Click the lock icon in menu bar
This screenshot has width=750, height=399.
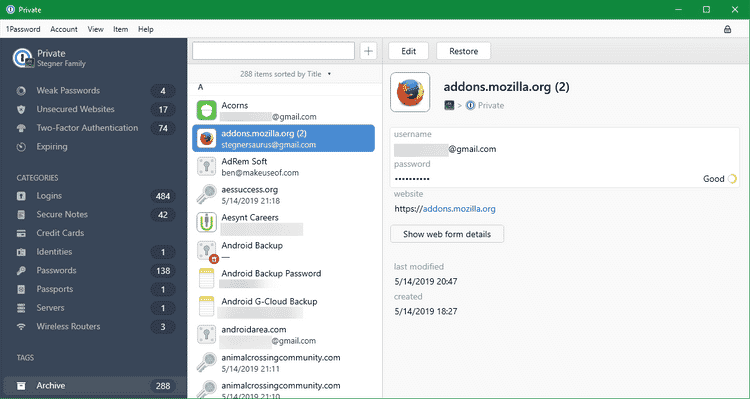coord(727,29)
